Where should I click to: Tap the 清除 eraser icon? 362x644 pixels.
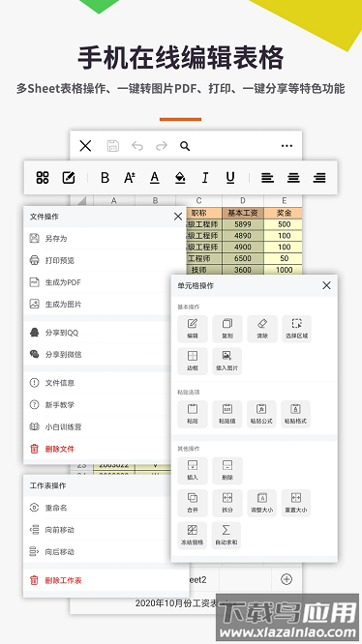click(x=262, y=329)
